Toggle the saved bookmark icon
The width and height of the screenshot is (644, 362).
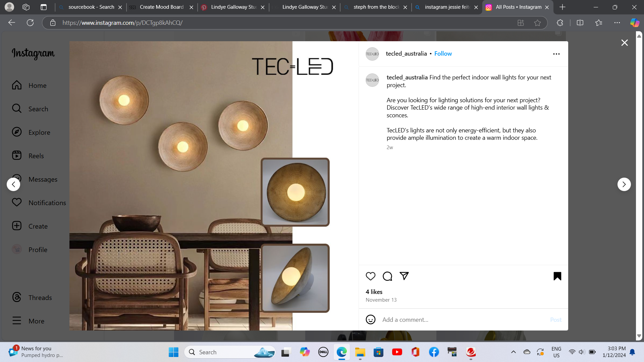click(557, 276)
